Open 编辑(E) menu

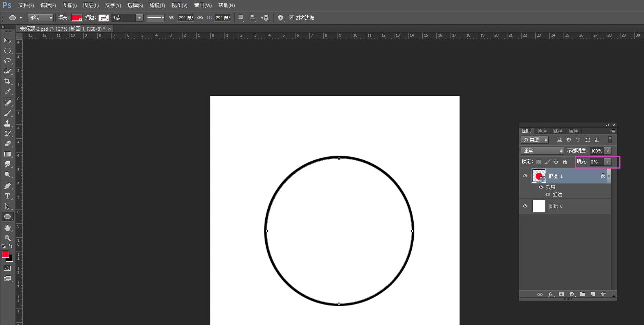(48, 6)
